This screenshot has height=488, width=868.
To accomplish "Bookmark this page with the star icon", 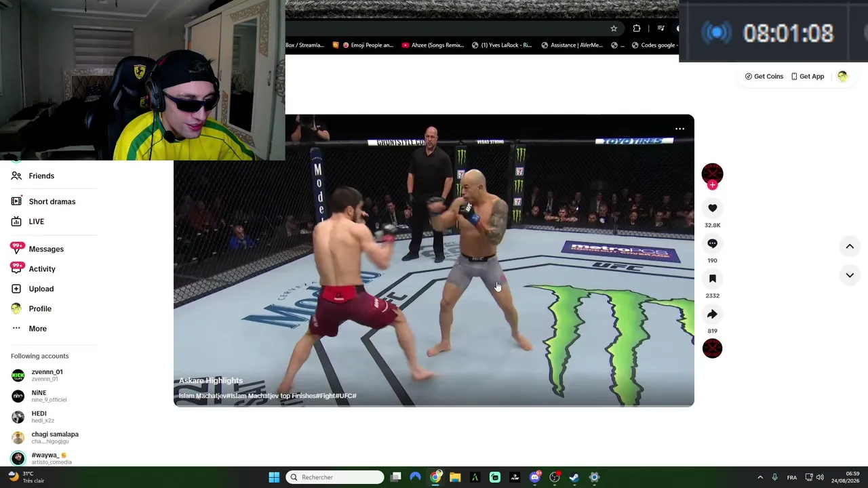I will [x=614, y=28].
